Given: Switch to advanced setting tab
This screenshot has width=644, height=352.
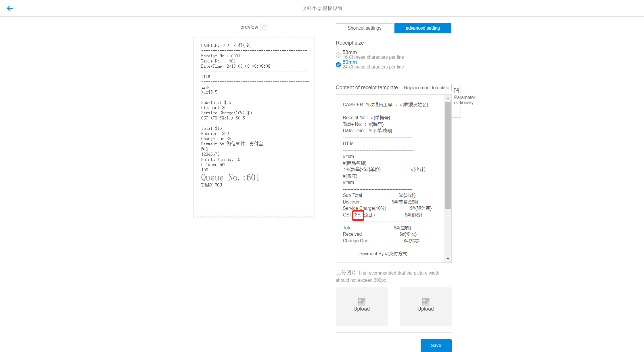Looking at the screenshot, I should [x=423, y=28].
